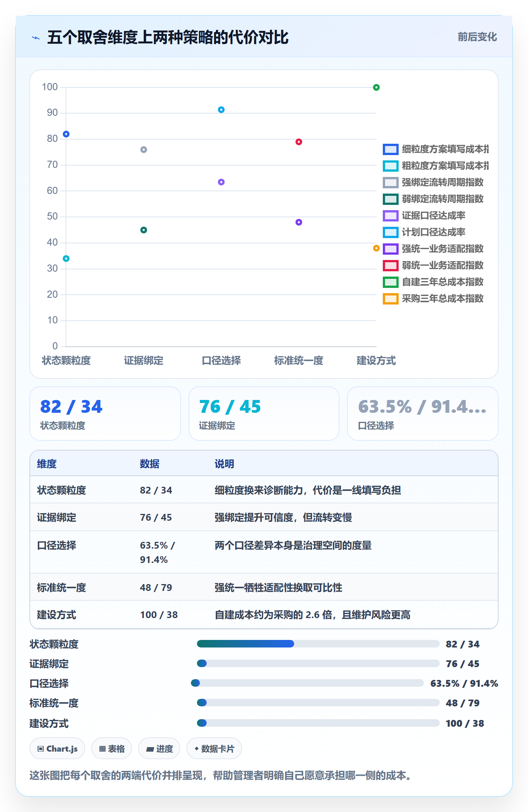Click the 口径选择 progress bar

click(x=307, y=683)
